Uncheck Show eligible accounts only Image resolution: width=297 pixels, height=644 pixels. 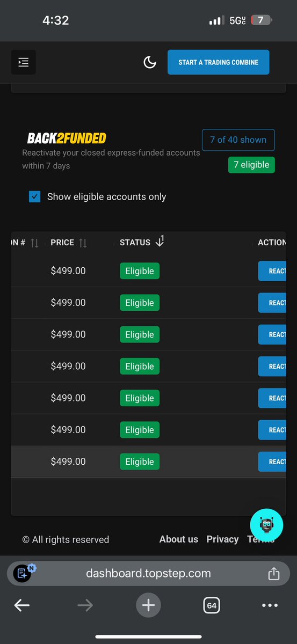(34, 196)
